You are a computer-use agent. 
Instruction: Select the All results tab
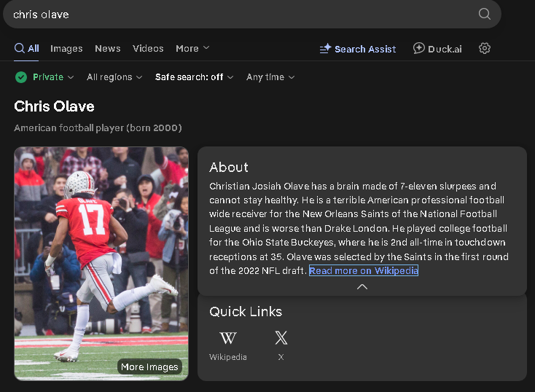(27, 48)
